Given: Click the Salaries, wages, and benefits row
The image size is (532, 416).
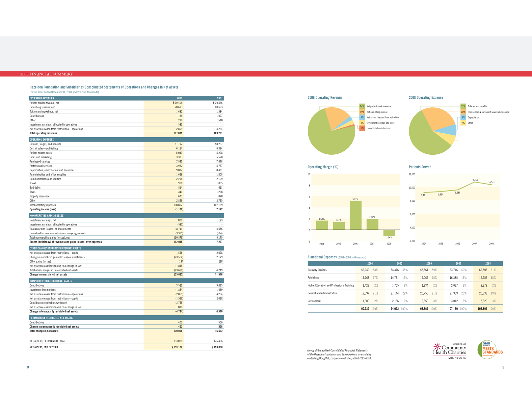Looking at the screenshot, I should (126, 144).
